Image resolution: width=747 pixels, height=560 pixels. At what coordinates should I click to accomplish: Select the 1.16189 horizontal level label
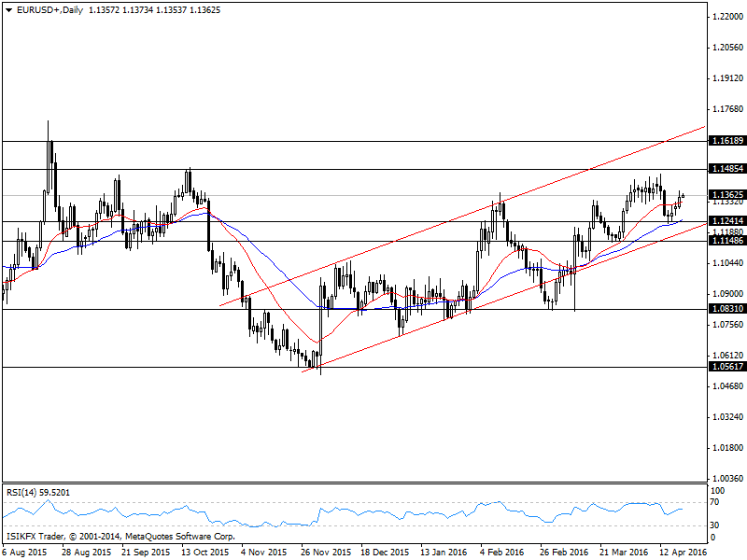click(x=727, y=141)
